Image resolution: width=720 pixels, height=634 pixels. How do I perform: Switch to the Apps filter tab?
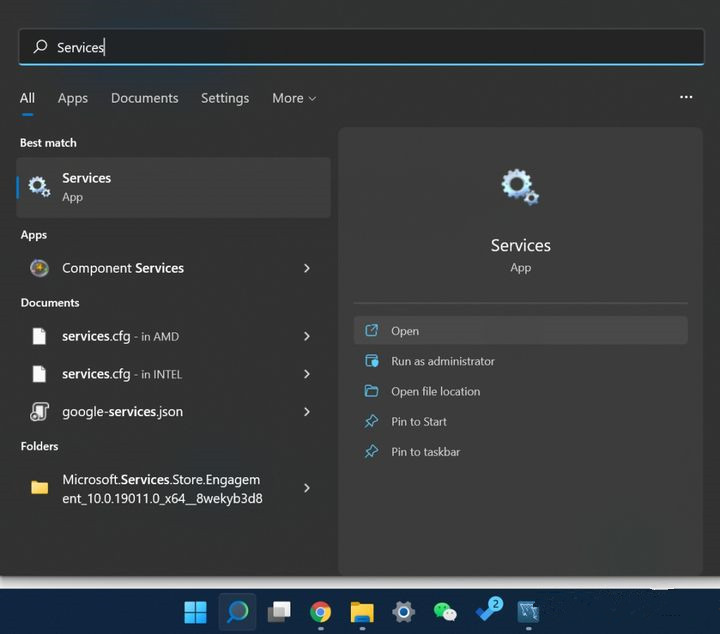tap(73, 98)
